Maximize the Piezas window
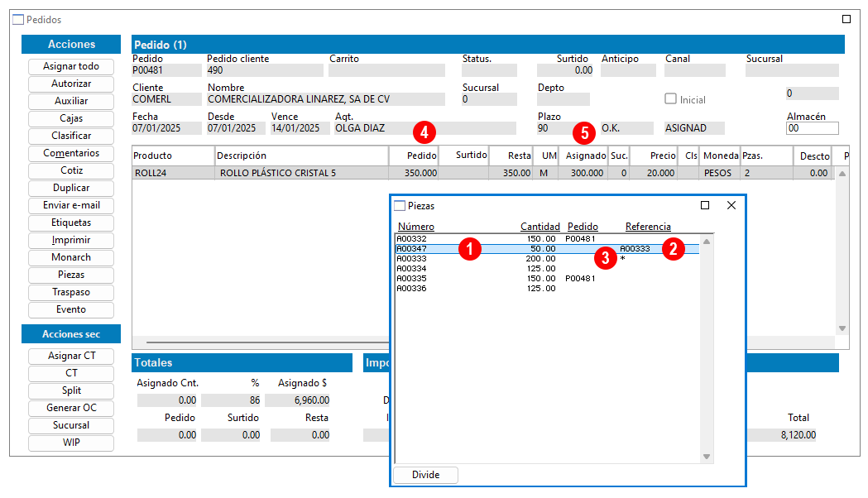Viewport: 868px width, 498px height. click(705, 205)
